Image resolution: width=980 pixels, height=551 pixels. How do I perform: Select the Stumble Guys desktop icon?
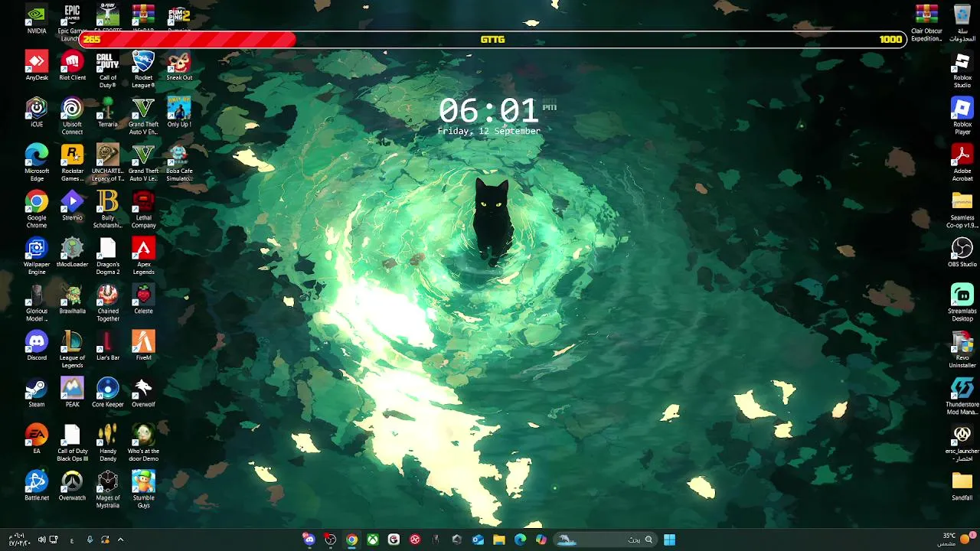click(143, 490)
